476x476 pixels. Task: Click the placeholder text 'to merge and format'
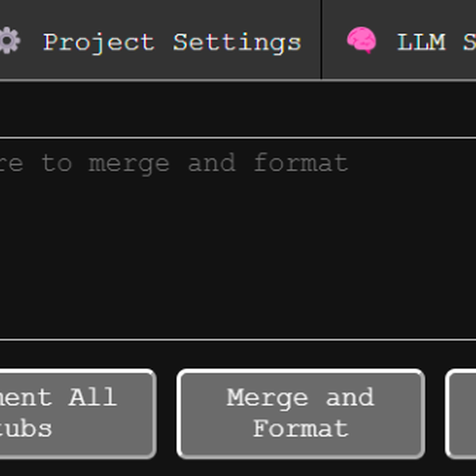point(194,163)
